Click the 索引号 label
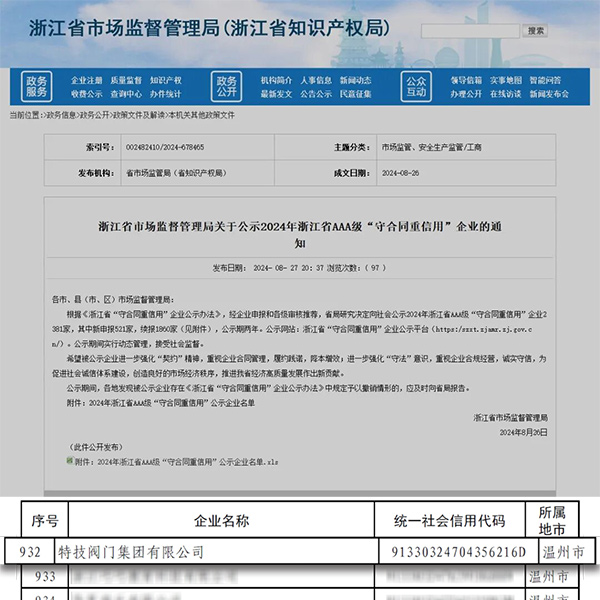The image size is (600, 600). click(100, 147)
